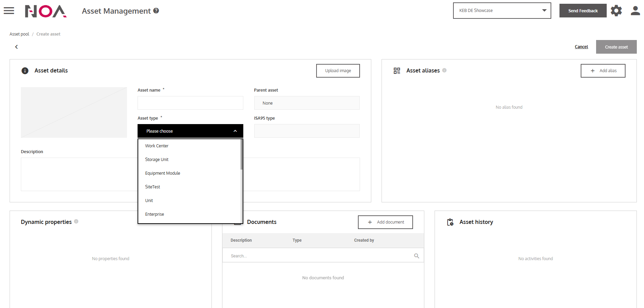Click the documents search magnifier icon
This screenshot has height=308, width=644.
pos(416,256)
